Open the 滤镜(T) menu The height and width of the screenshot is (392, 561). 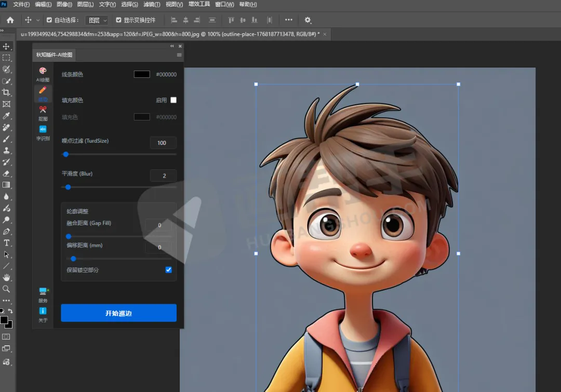pyautogui.click(x=152, y=4)
